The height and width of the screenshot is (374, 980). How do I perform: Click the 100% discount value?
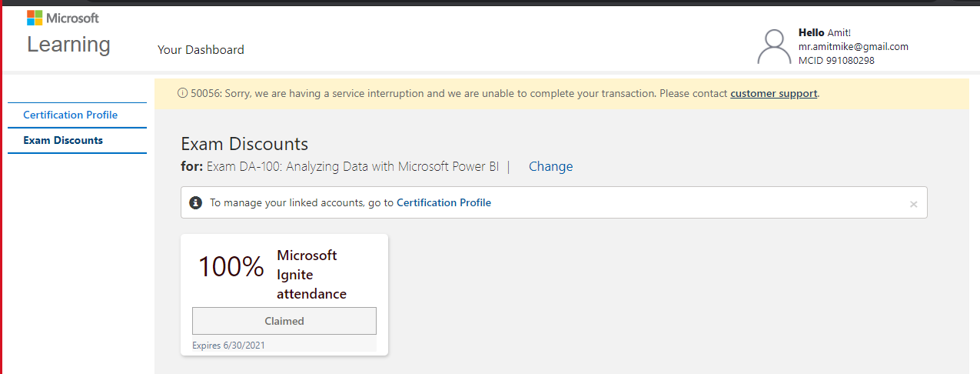pyautogui.click(x=231, y=266)
